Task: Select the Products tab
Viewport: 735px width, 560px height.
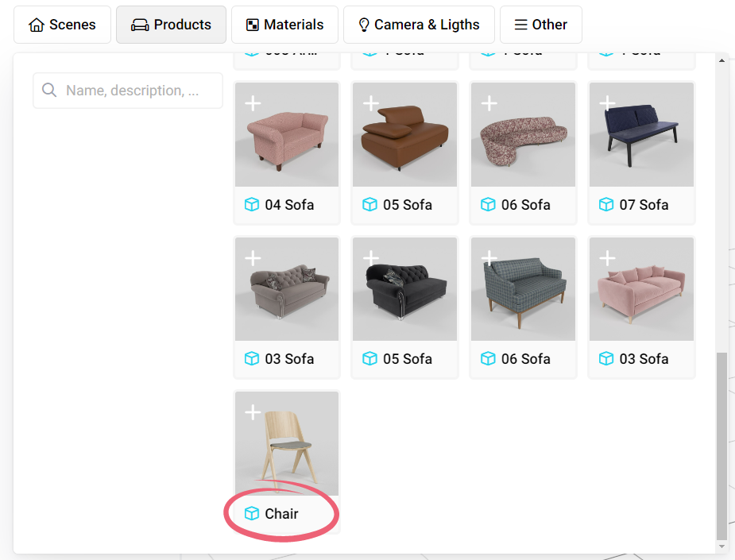Action: coord(171,25)
